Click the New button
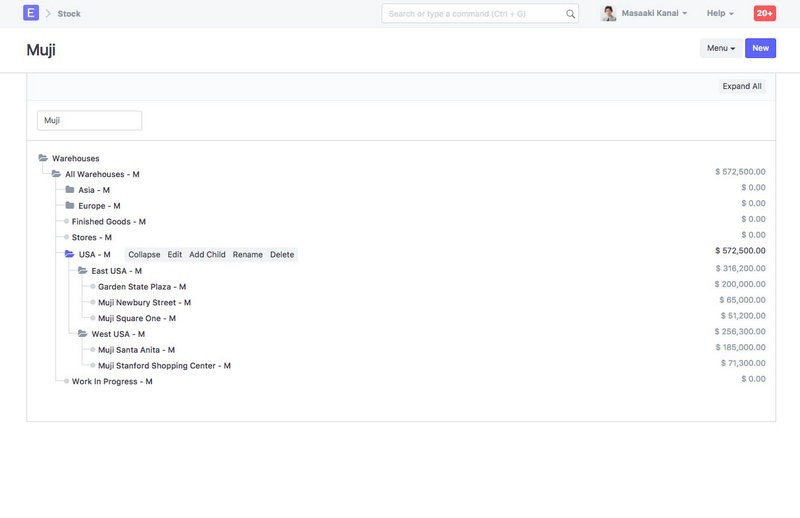 (760, 48)
